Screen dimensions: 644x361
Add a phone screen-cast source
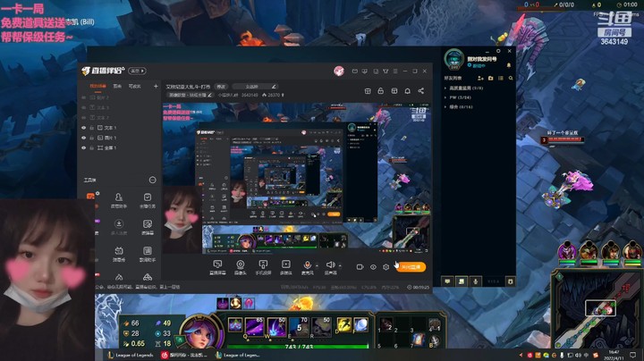click(x=263, y=267)
